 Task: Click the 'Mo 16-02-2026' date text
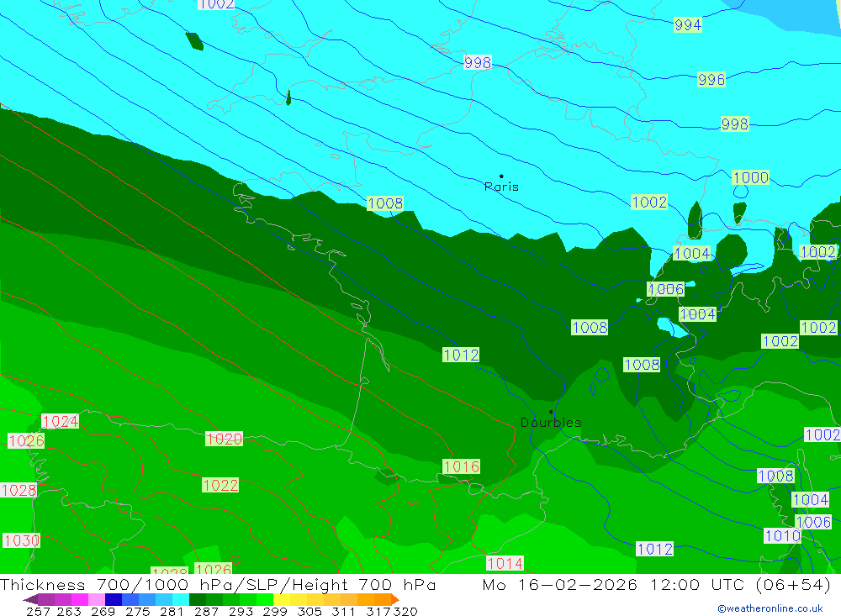tap(559, 584)
